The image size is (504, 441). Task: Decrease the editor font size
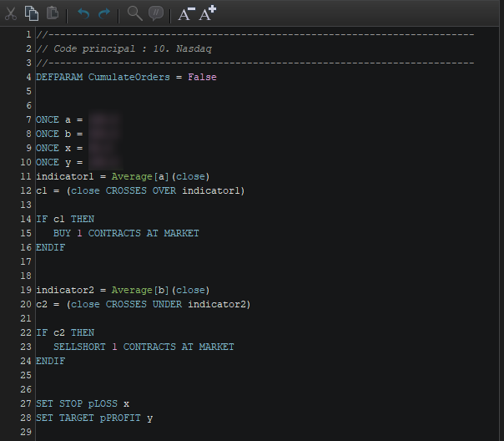click(x=186, y=13)
